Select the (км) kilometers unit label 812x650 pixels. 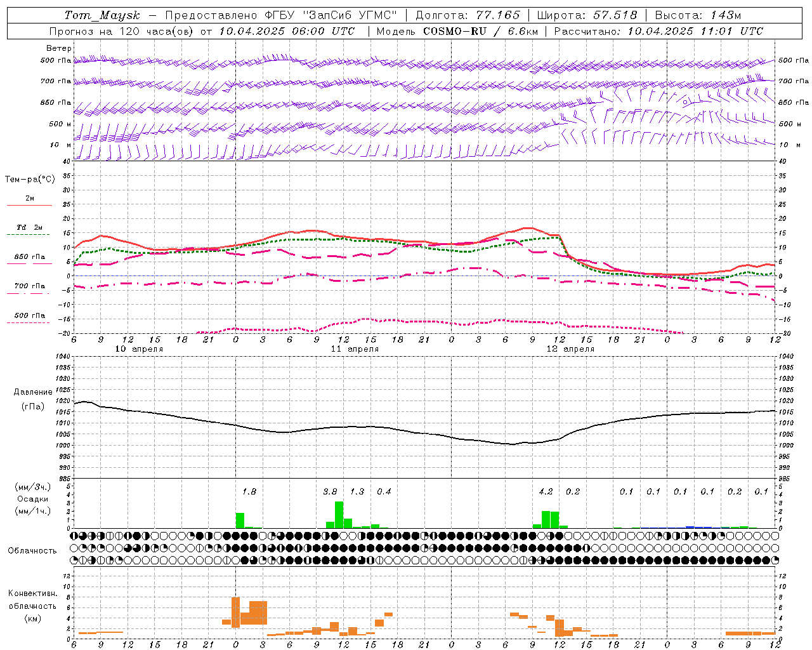pyautogui.click(x=33, y=618)
